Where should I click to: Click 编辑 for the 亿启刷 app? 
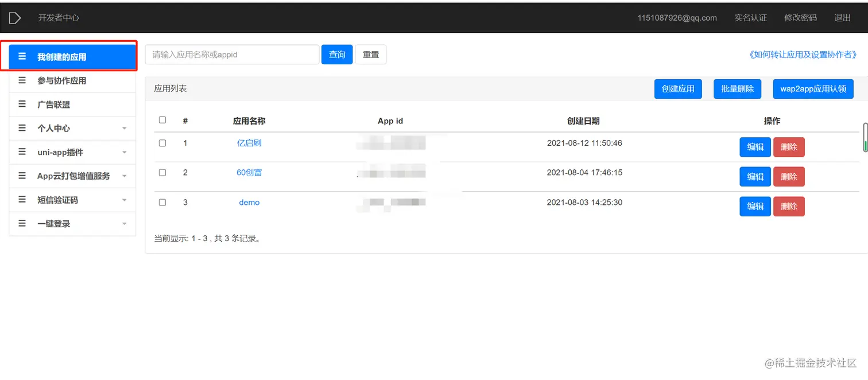pyautogui.click(x=755, y=147)
